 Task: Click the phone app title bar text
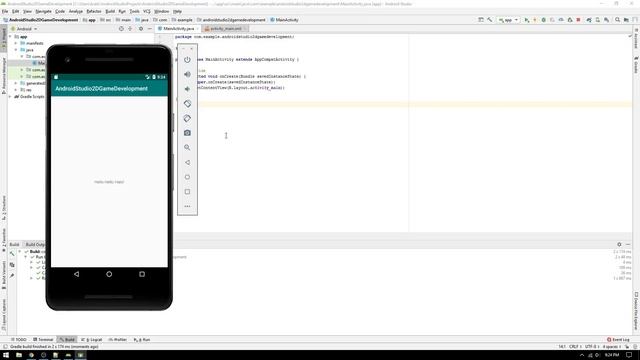point(101,89)
